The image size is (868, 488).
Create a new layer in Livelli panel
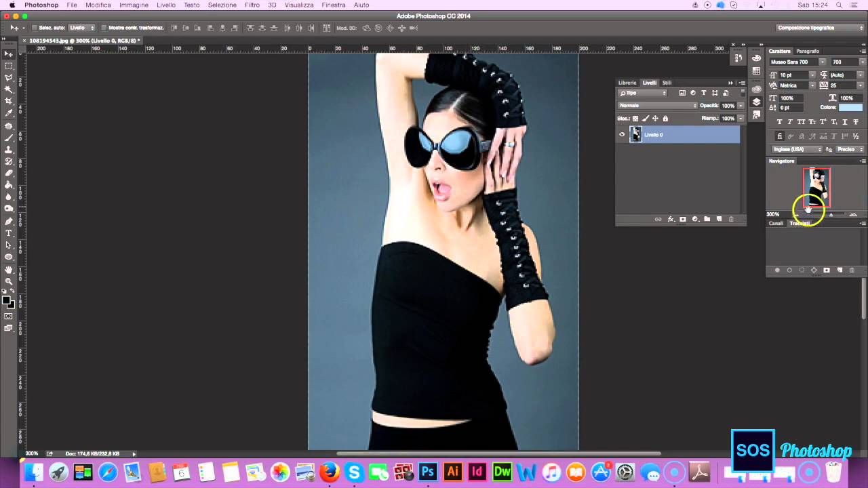click(719, 219)
